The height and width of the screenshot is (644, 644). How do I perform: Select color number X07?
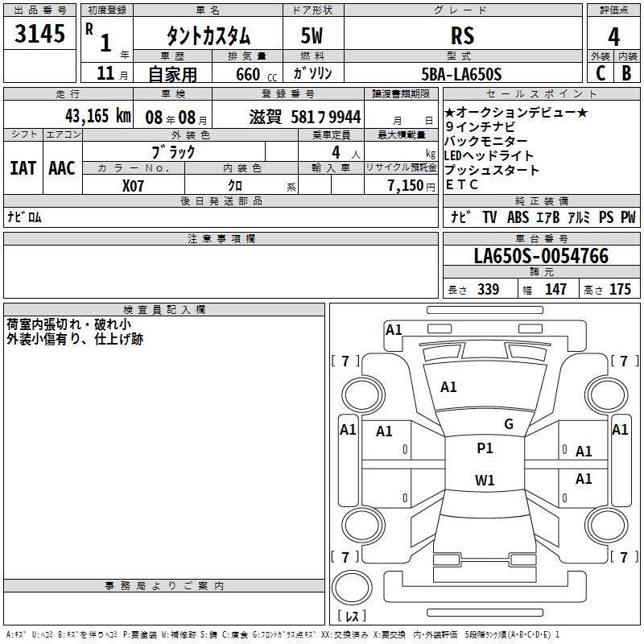[133, 186]
